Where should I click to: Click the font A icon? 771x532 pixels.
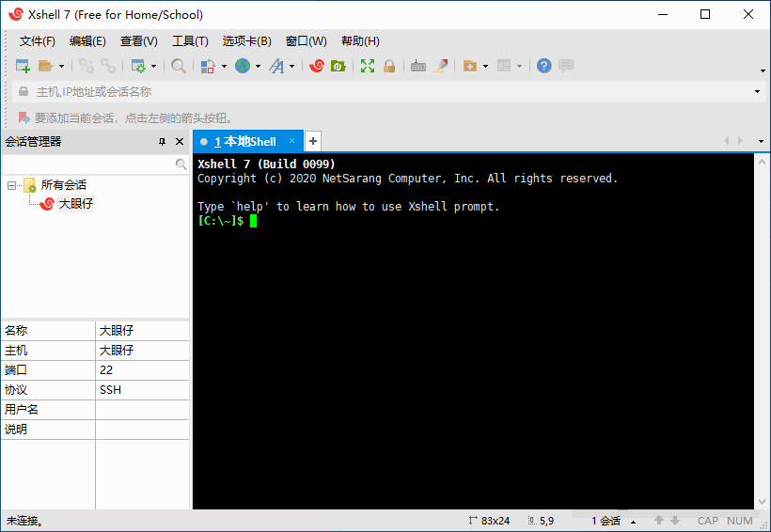[x=276, y=66]
